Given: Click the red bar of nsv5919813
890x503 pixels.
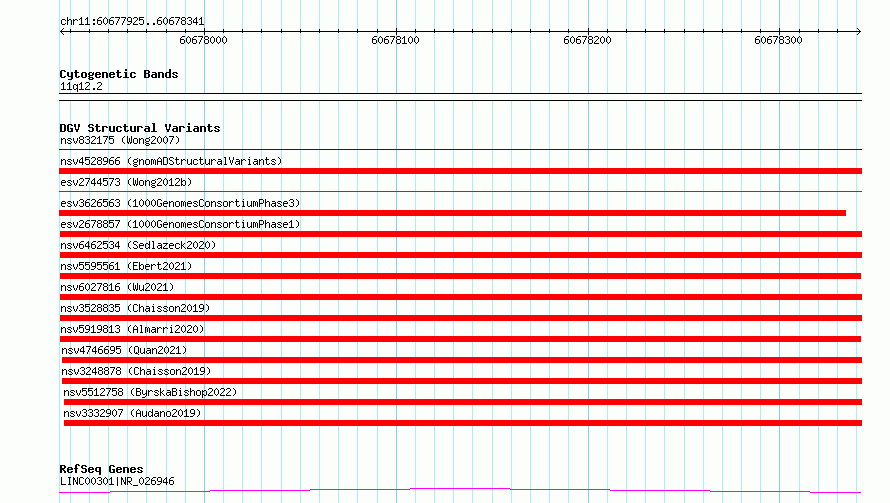Looking at the screenshot, I should (460, 339).
